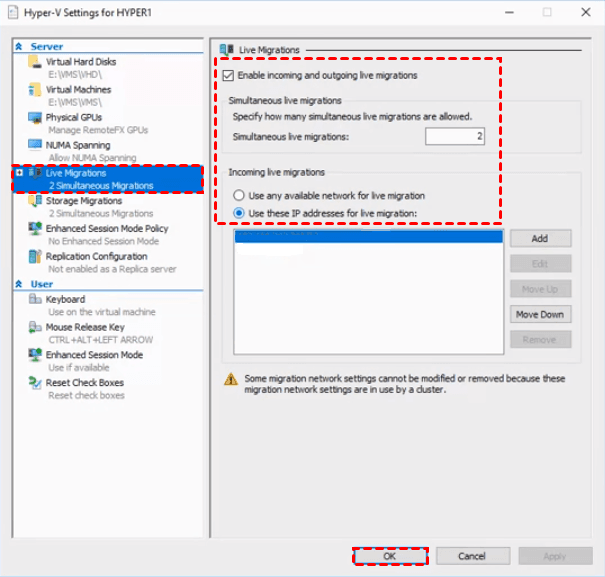Click the Replication Configuration icon
Screen dimensions: 605x577
[35, 256]
